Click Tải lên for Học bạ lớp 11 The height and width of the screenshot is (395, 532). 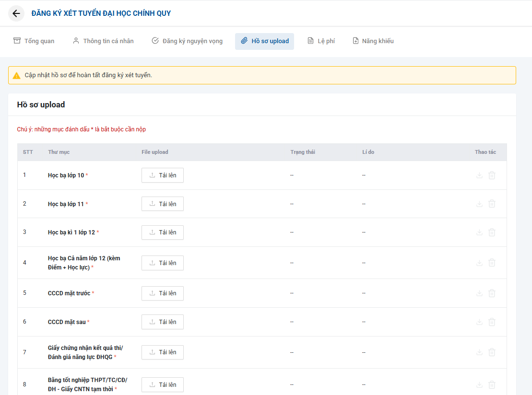pyautogui.click(x=162, y=204)
